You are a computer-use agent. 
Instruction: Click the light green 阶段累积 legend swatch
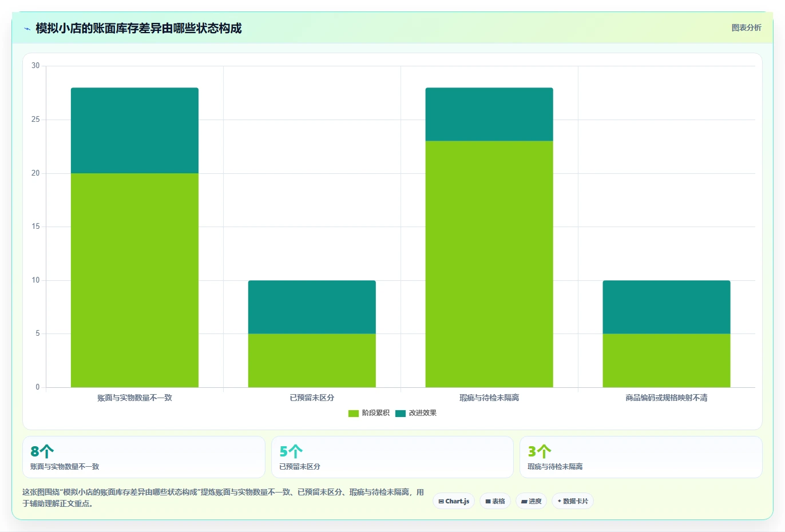354,413
